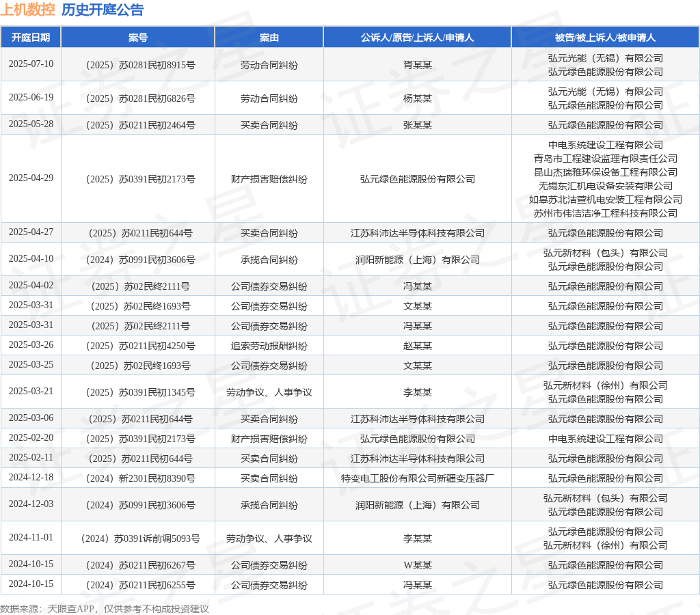700x615 pixels.
Task: Click the 上机数控 title text
Action: click(27, 10)
